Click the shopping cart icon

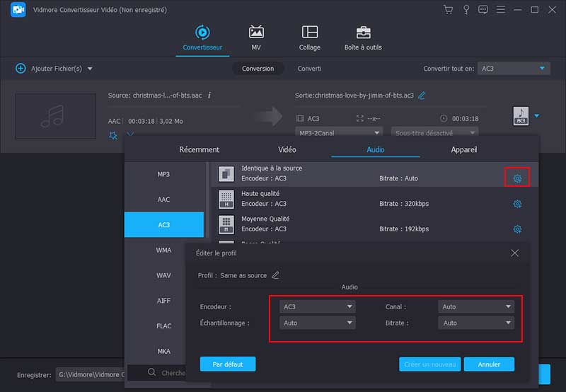448,10
